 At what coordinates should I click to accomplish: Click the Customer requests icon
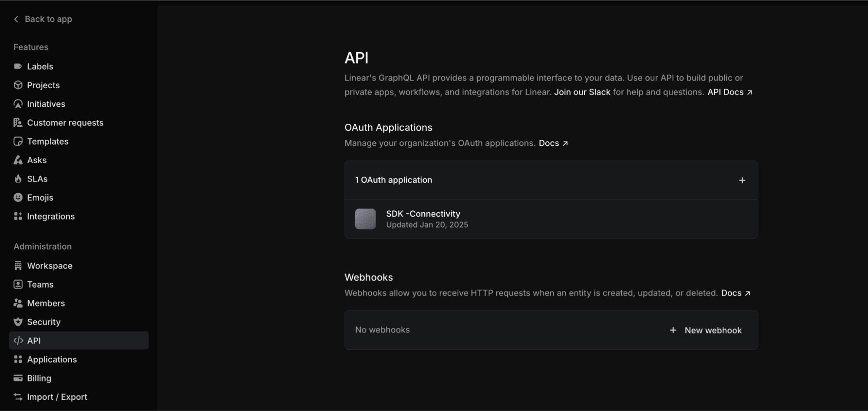pos(18,122)
